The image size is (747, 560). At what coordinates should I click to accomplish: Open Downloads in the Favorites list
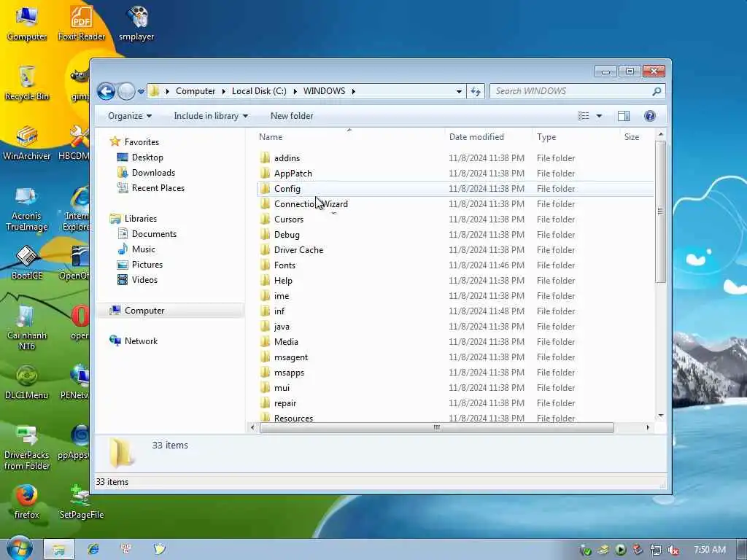pyautogui.click(x=153, y=172)
